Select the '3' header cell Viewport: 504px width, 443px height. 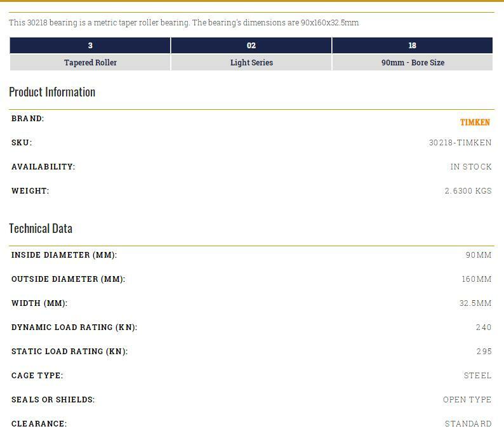90,45
